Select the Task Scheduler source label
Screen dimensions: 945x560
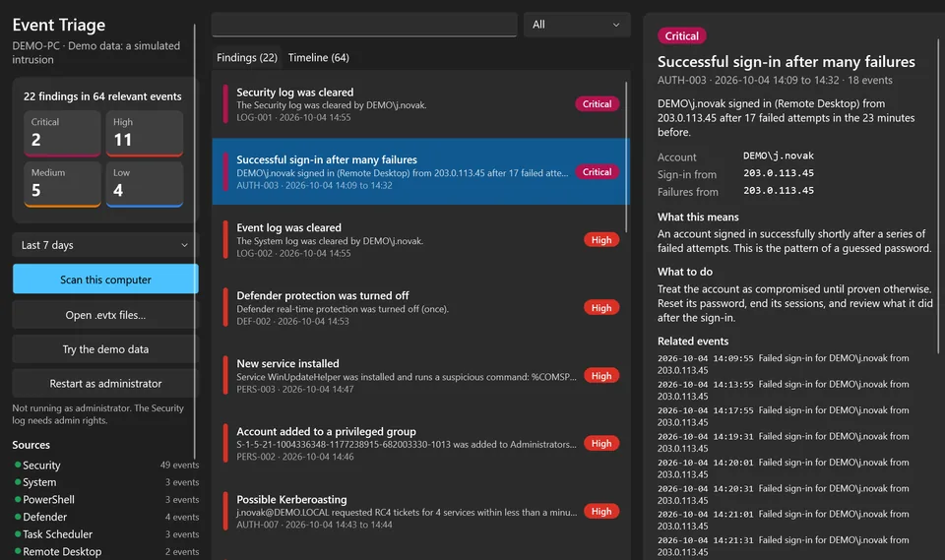tap(58, 534)
